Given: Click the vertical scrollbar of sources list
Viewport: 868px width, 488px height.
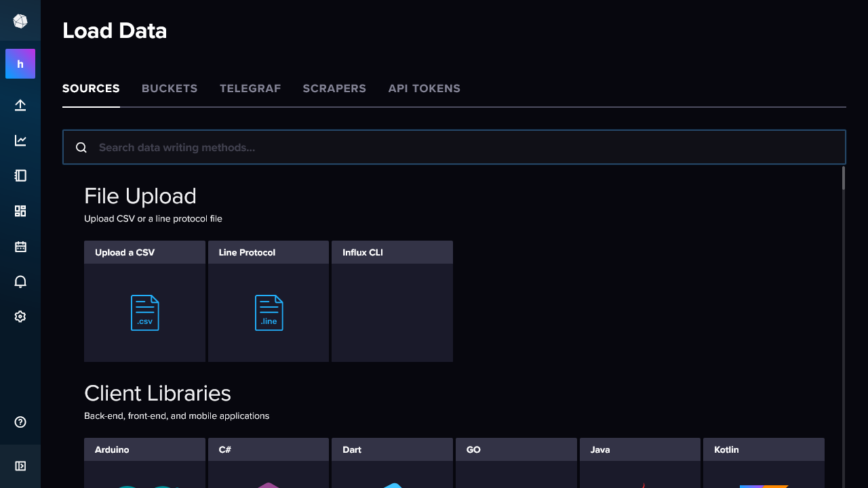Looking at the screenshot, I should coord(844,178).
